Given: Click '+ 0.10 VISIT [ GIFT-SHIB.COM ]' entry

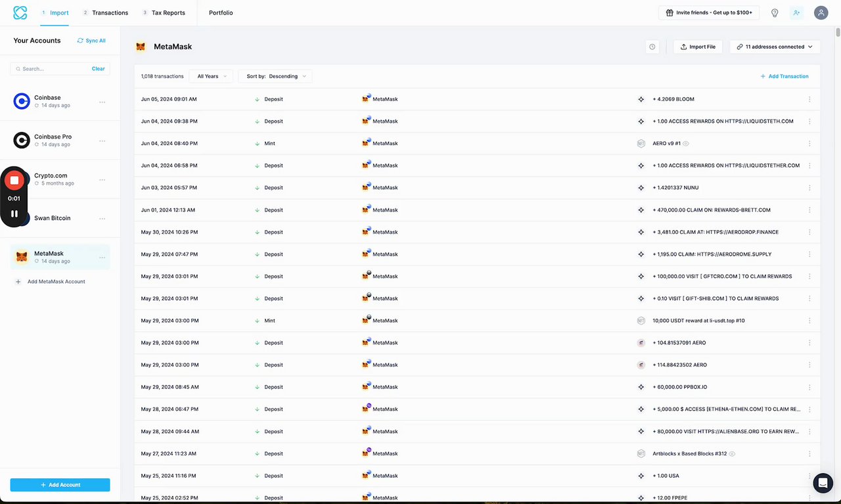Looking at the screenshot, I should (716, 298).
